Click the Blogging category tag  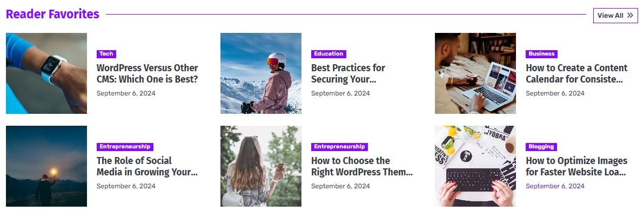tap(541, 147)
